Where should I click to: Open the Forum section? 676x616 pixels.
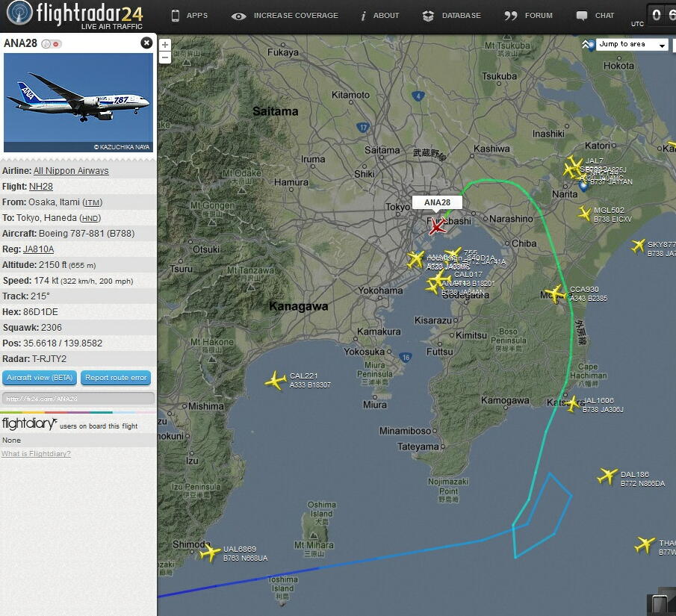tap(528, 16)
